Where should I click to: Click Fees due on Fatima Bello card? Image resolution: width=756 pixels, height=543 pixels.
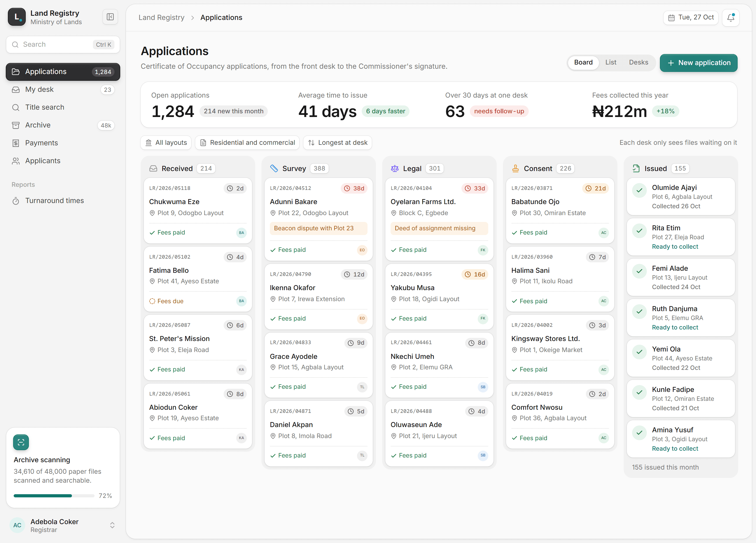coord(166,301)
